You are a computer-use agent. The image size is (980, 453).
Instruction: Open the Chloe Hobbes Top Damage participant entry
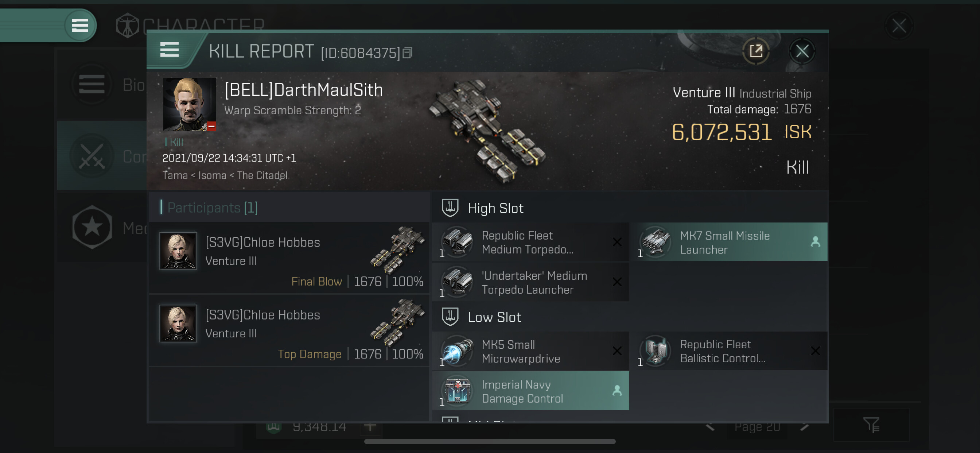pyautogui.click(x=289, y=330)
